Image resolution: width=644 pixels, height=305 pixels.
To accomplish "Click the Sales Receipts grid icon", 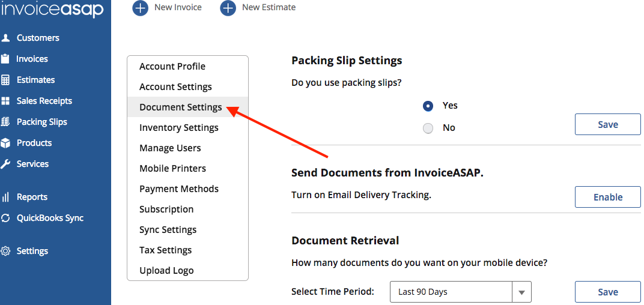I will click(5, 101).
